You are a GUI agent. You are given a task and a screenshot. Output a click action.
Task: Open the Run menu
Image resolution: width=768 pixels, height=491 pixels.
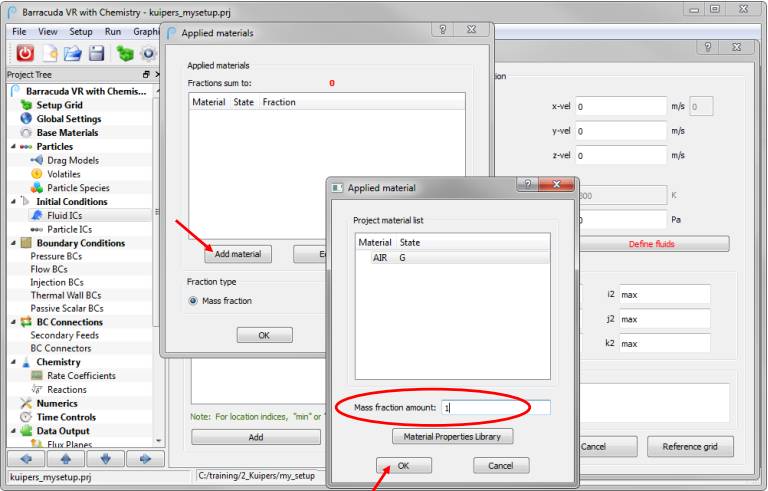coord(113,31)
